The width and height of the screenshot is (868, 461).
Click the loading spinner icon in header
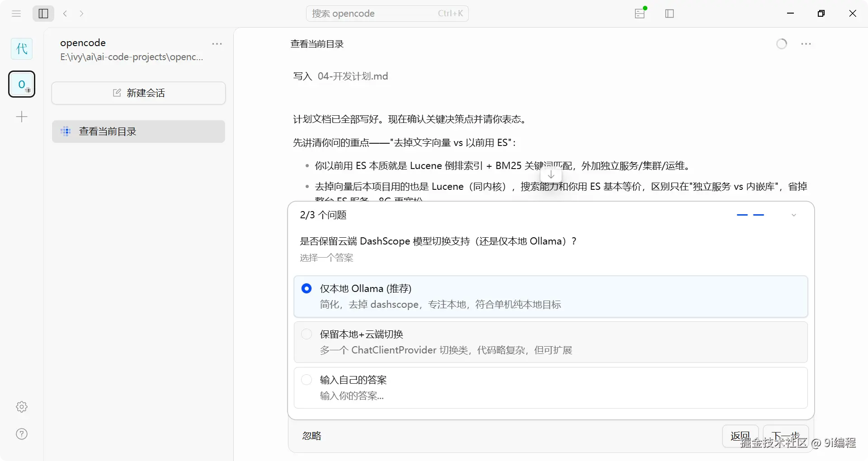point(782,44)
